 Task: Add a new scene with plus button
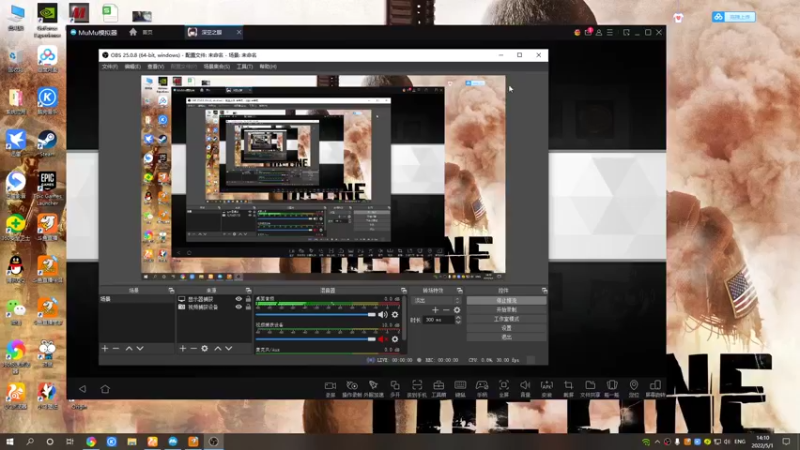(105, 348)
